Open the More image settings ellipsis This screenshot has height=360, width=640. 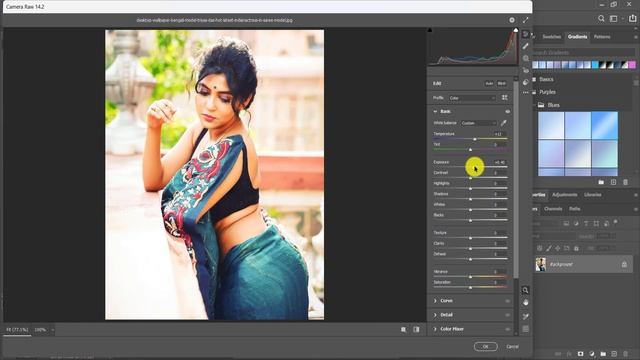(526, 93)
